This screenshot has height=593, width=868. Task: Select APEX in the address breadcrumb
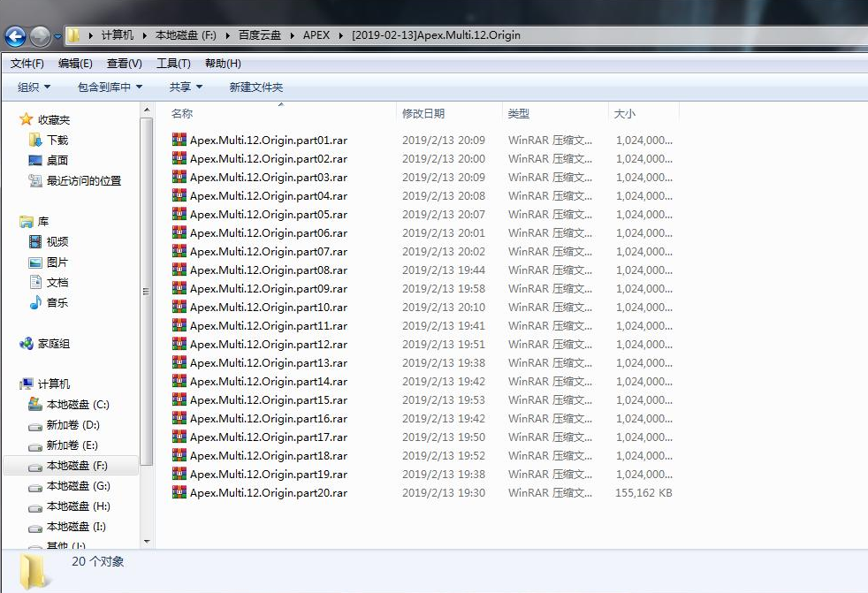coord(316,35)
